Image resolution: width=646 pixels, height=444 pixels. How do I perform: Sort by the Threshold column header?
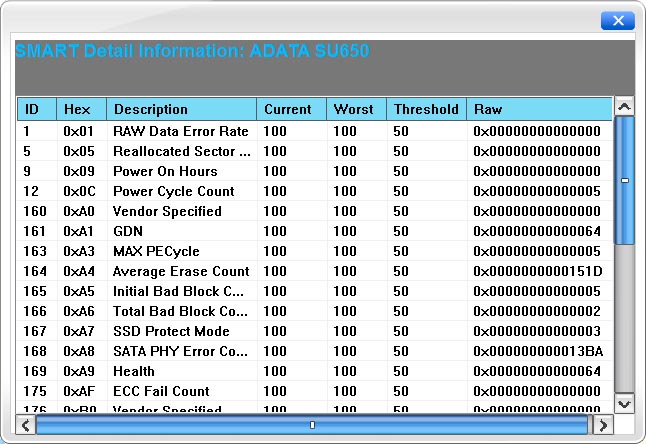(427, 109)
